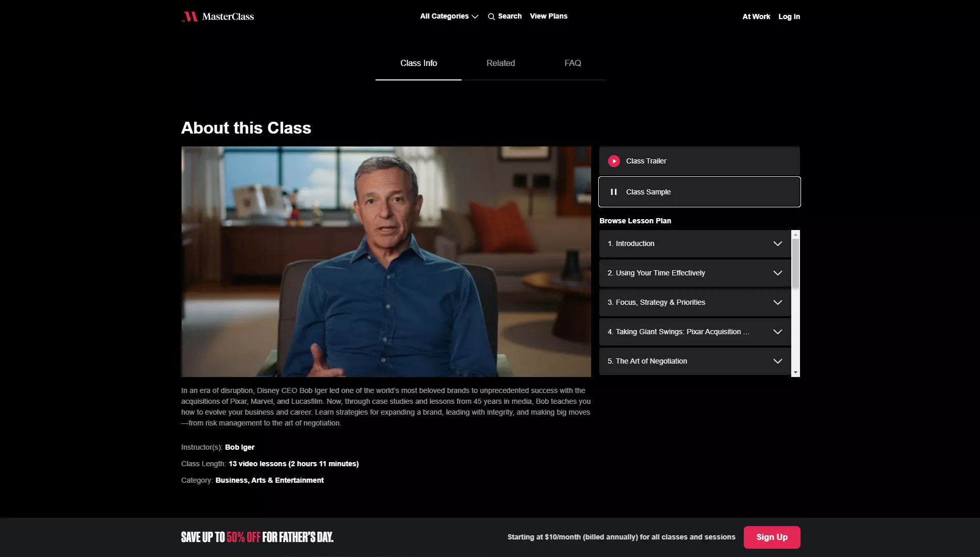This screenshot has width=980, height=557.
Task: Click scroll-up arrow in lesson plan list
Action: (x=795, y=234)
